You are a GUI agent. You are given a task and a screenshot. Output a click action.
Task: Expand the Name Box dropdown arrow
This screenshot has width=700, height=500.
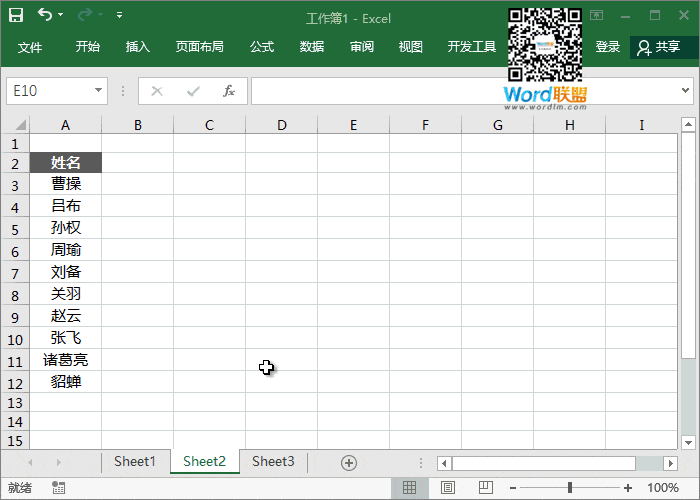[98, 91]
